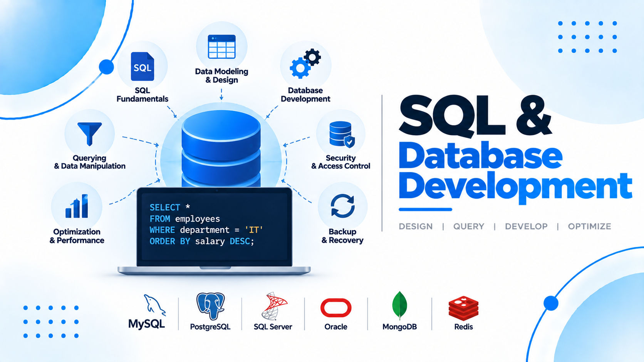Screen dimensions: 644x362
Task: Click the 'OPTIMIZE' tagline word
Action: 589,226
